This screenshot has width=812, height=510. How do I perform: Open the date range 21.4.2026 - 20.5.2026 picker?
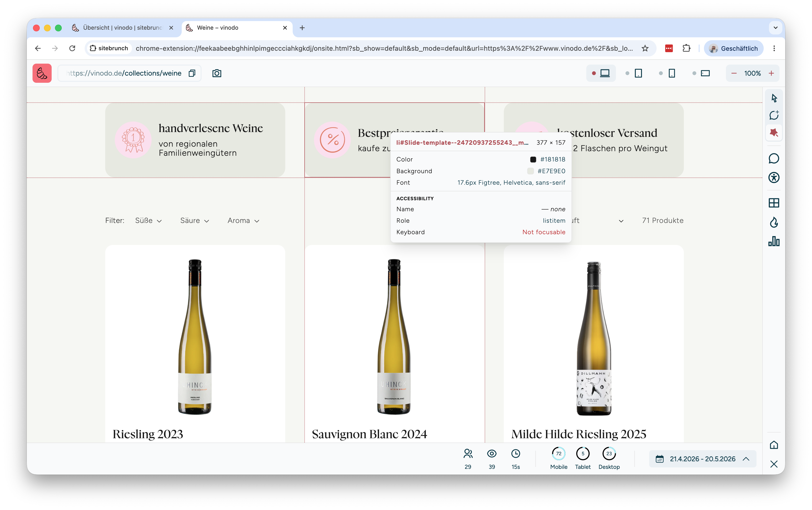702,459
